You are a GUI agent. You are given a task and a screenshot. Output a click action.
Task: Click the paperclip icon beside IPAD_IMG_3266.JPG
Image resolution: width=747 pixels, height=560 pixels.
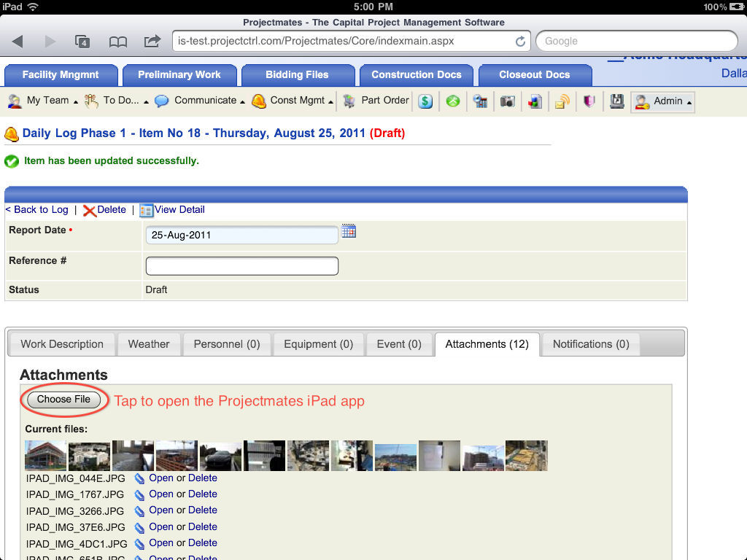tap(139, 511)
